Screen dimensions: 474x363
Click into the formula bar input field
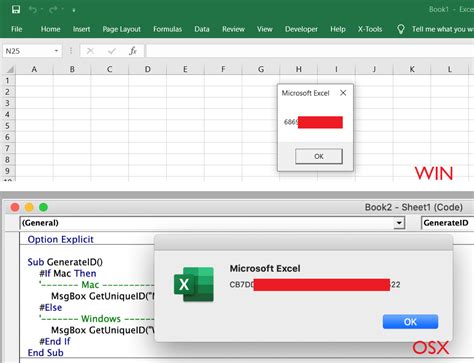point(310,51)
